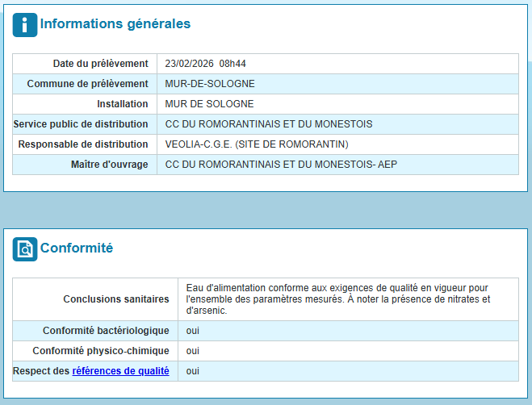
Task: Open the références de qualité link
Action: point(120,371)
